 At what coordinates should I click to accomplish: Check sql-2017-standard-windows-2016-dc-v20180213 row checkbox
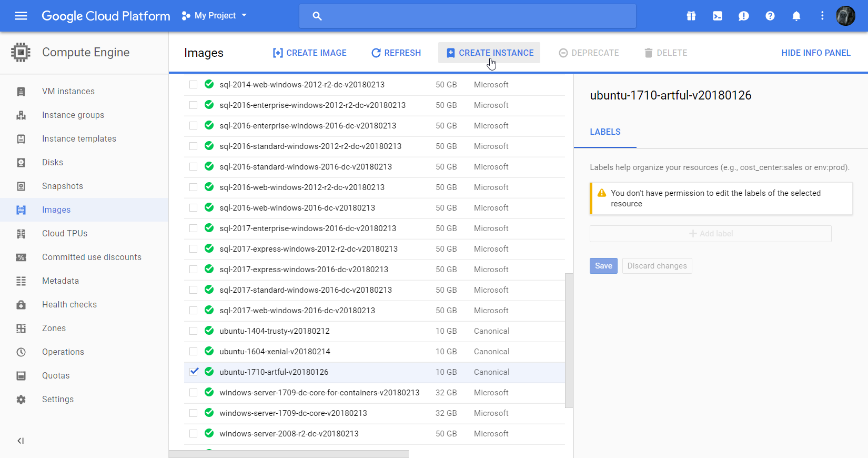(x=194, y=290)
